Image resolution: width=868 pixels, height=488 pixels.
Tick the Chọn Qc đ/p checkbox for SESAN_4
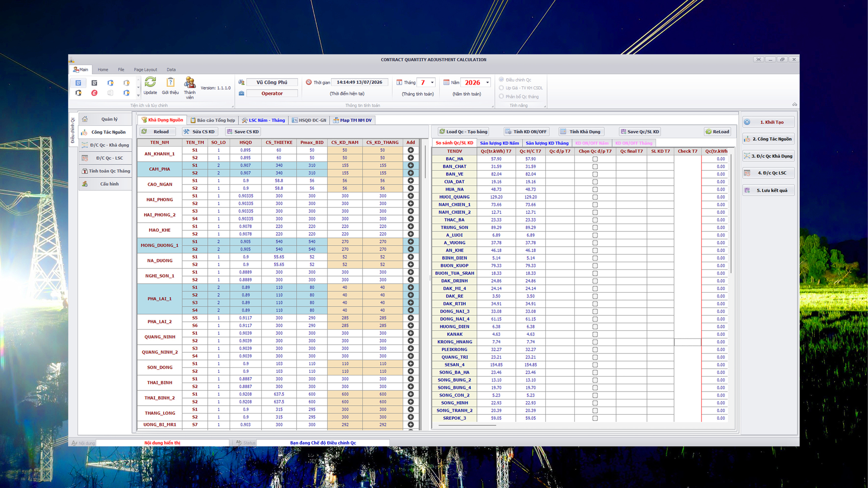coord(595,365)
